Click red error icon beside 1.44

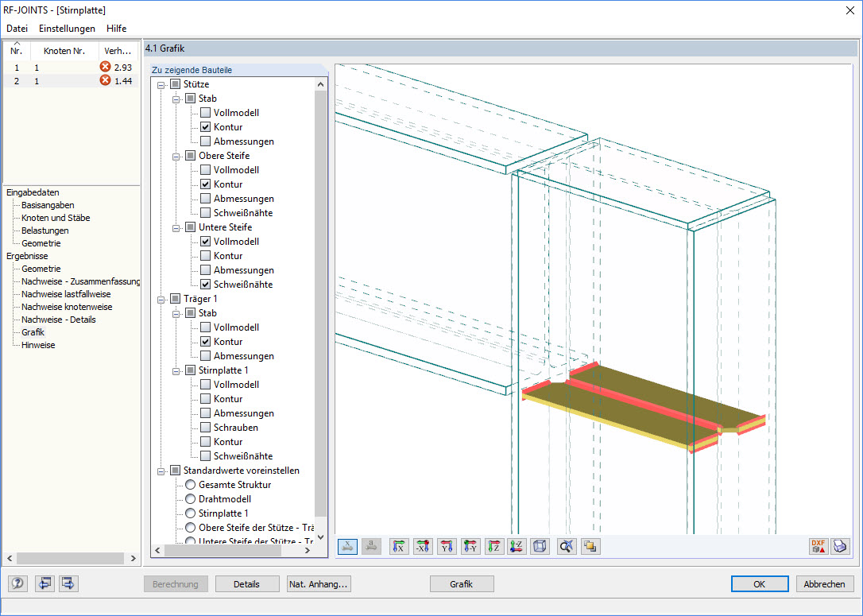pos(105,80)
